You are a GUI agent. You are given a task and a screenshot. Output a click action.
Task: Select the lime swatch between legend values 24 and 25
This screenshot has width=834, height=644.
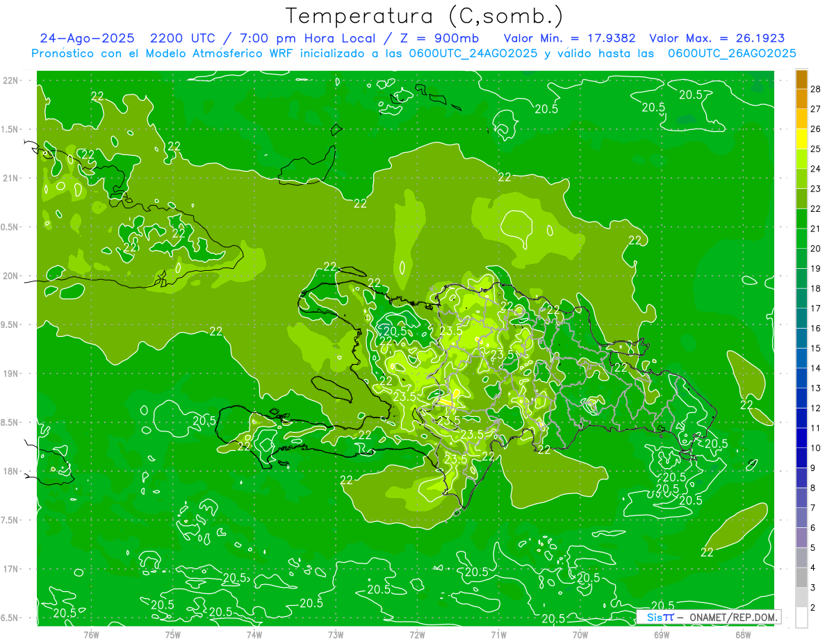[x=801, y=159]
